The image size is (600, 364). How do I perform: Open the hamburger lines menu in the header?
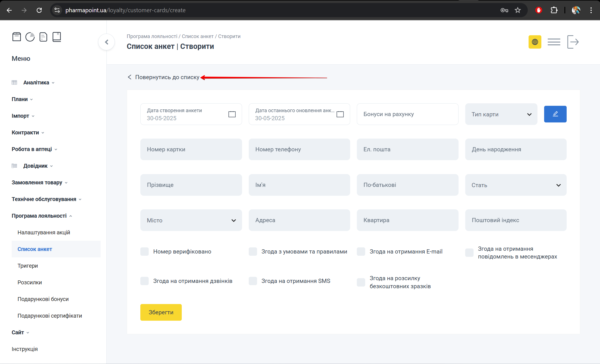[x=554, y=42]
